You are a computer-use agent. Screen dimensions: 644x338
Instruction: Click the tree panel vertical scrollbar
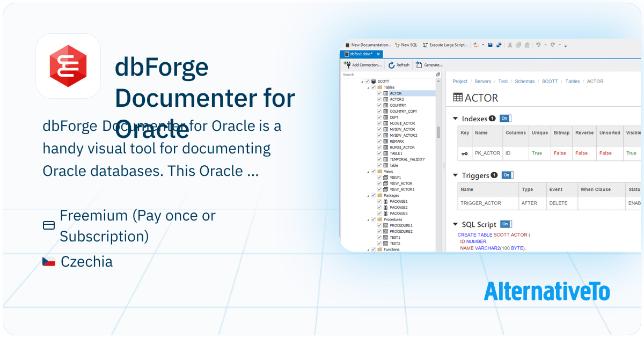438,132
